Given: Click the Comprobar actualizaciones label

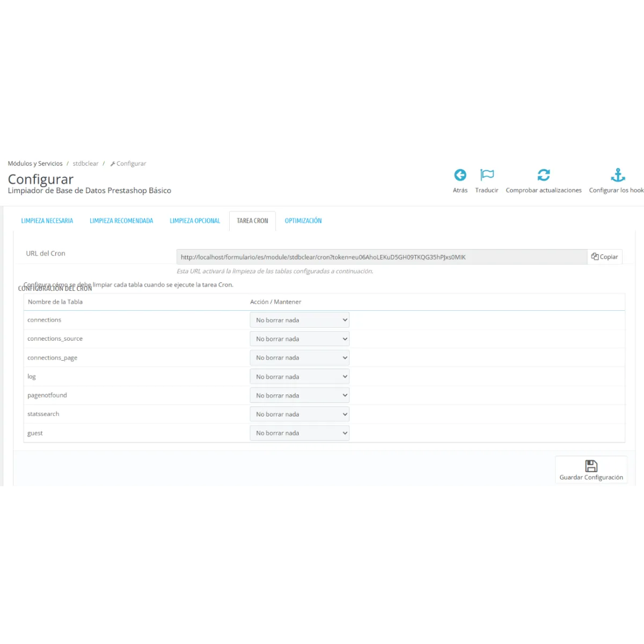Looking at the screenshot, I should click(544, 191).
